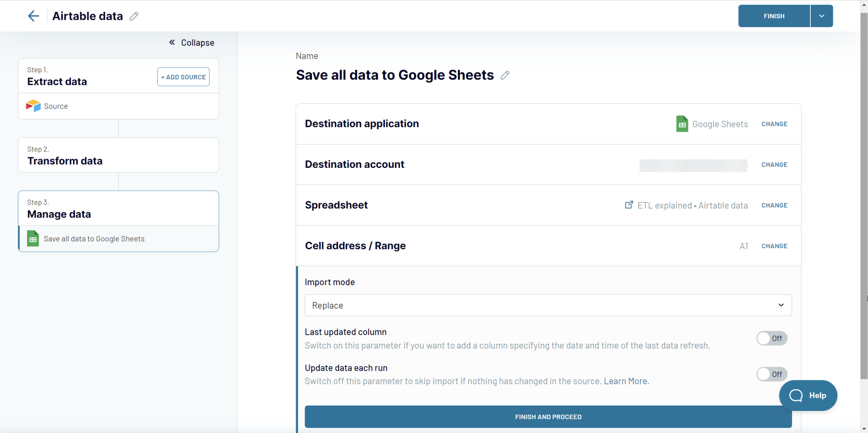Screen dimensions: 868x433
Task: Open the spreadsheet external link icon
Action: 629,205
